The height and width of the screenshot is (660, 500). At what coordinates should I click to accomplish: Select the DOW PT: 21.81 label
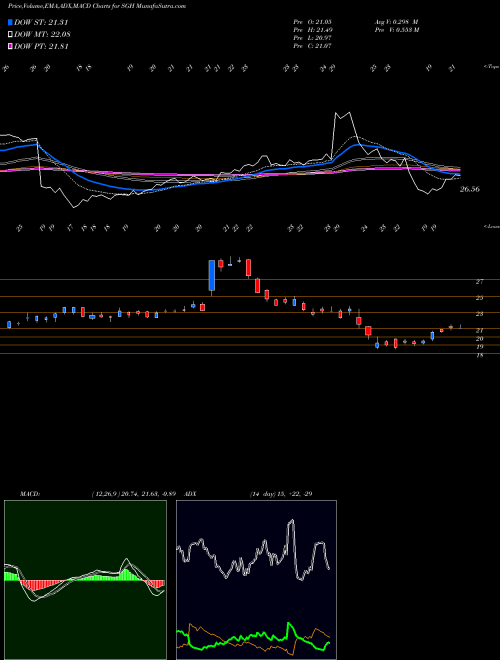click(41, 46)
